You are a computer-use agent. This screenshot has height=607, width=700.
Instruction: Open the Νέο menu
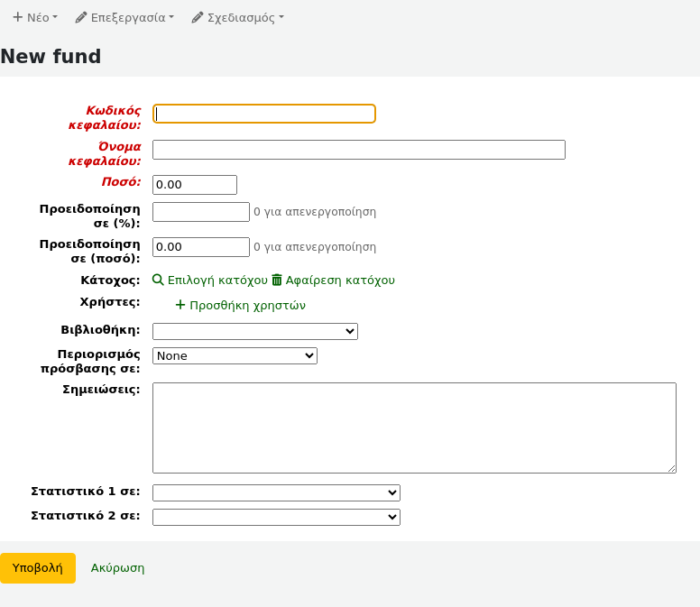pyautogui.click(x=35, y=17)
